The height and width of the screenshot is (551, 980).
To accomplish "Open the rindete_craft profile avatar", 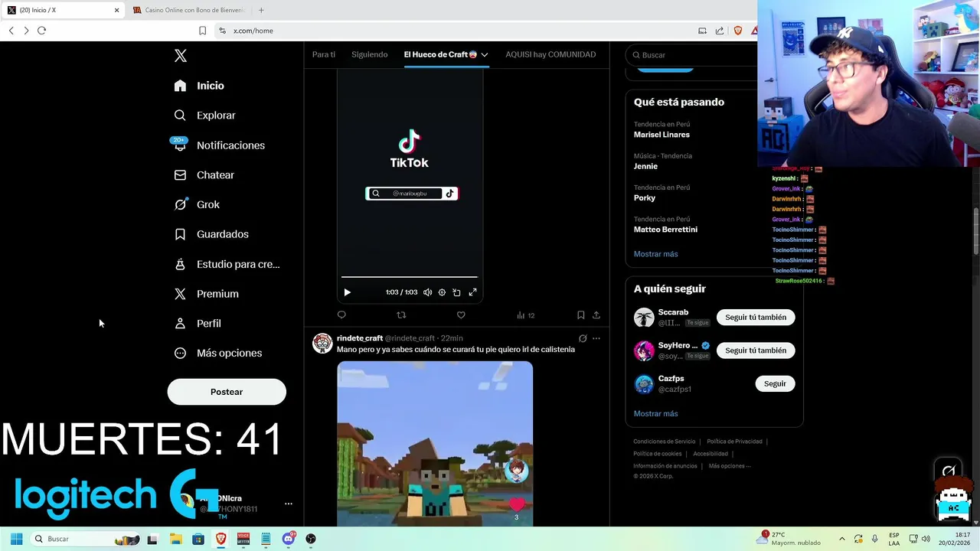I will pos(322,343).
